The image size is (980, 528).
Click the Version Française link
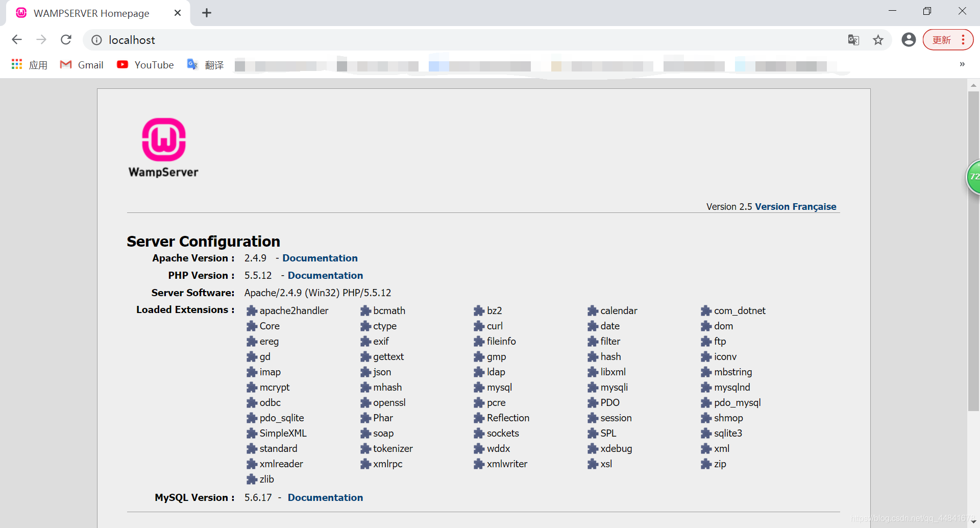click(796, 206)
